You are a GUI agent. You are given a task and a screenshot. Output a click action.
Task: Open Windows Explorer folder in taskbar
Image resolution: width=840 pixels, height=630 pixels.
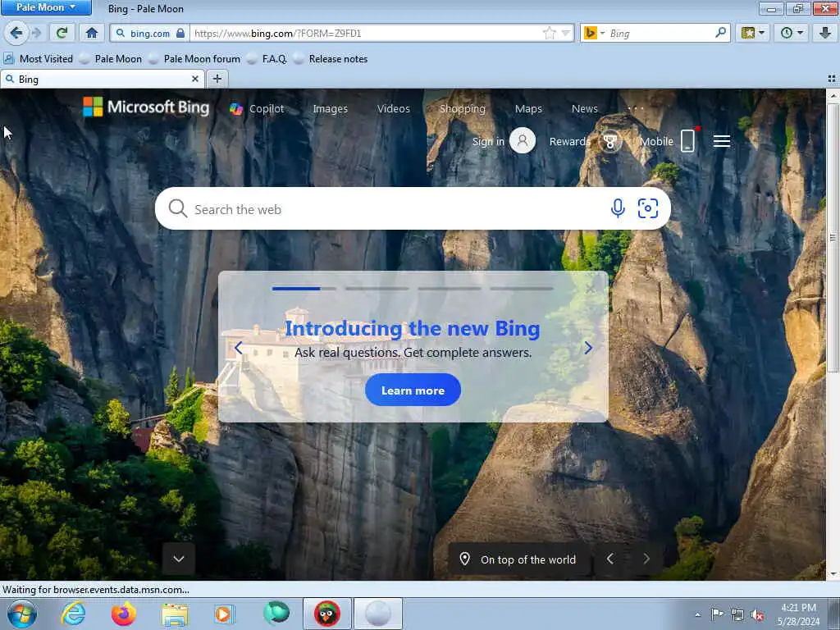tap(175, 614)
